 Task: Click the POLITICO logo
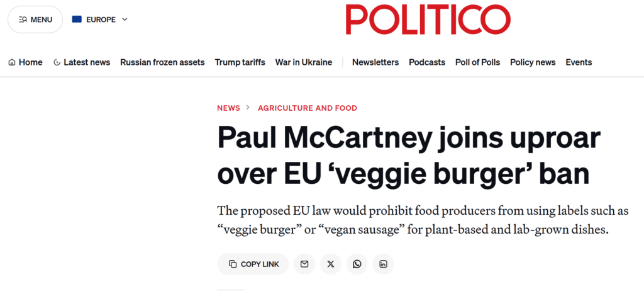coord(428,20)
